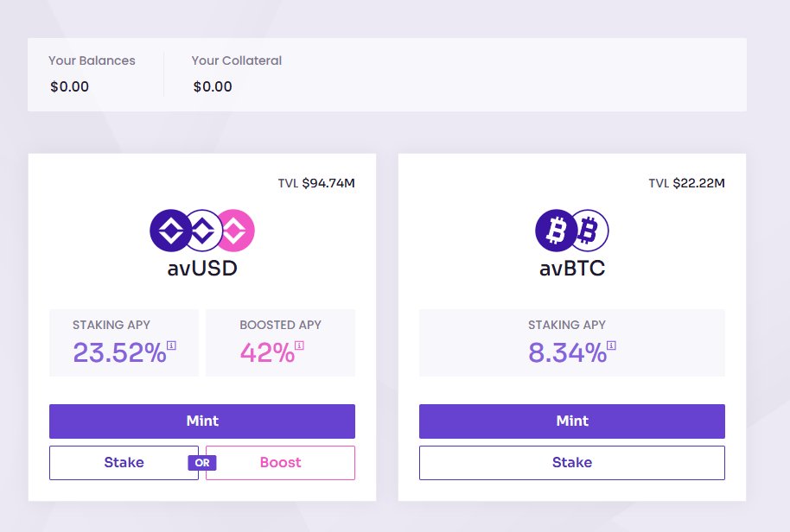Screen dimensions: 790x532
Task: Boost avUSD using the pink Boost button
Action: 281,463
